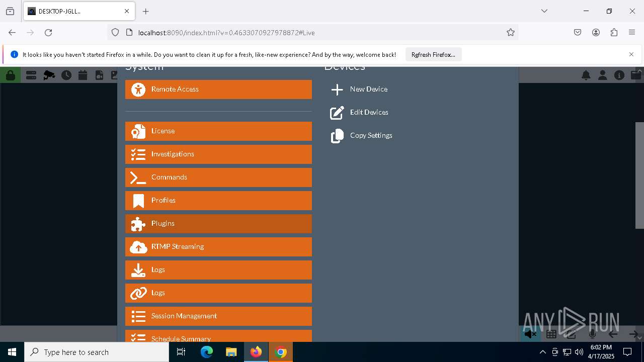Click the taskbar search box

pyautogui.click(x=97, y=352)
